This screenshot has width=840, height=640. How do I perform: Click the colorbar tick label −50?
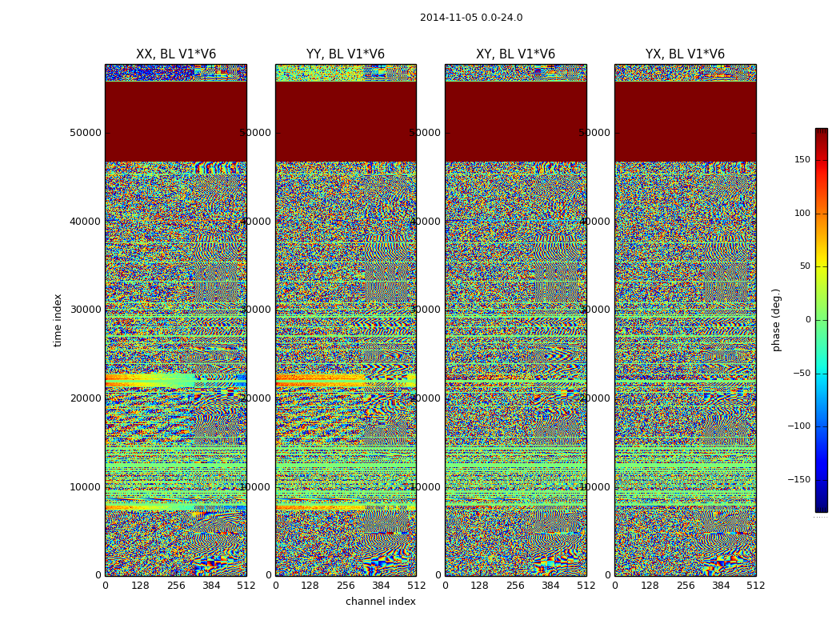pos(802,374)
